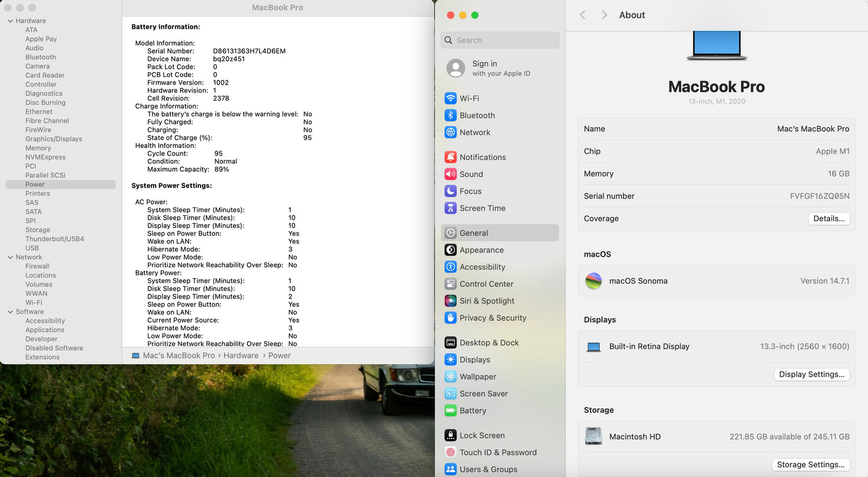Collapse the Hardware tree section
The width and height of the screenshot is (868, 477).
point(10,21)
